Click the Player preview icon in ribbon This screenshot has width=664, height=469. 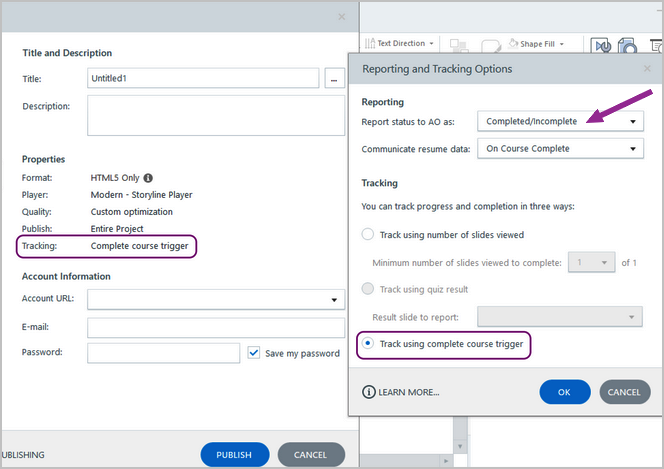[601, 45]
